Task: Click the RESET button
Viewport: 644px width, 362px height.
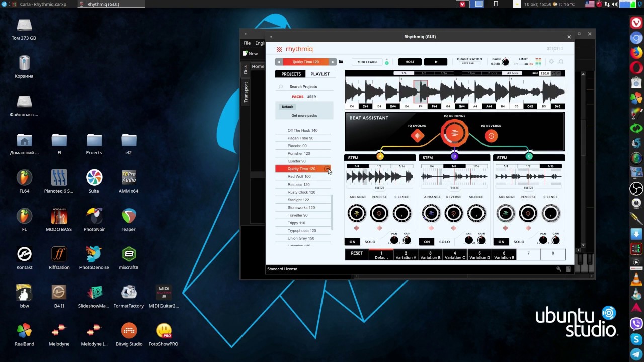Action: pyautogui.click(x=357, y=253)
